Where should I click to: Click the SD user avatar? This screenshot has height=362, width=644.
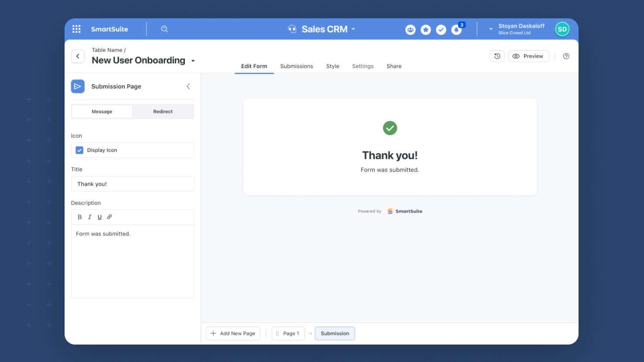point(562,29)
